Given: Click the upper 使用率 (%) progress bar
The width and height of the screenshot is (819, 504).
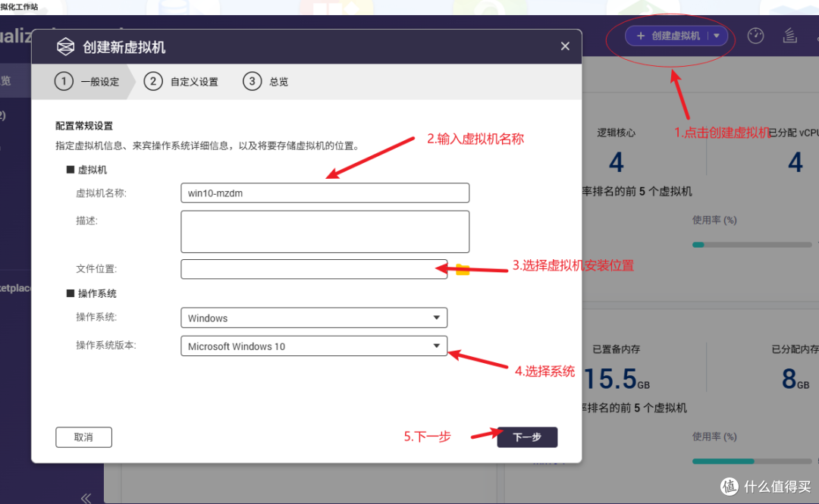Looking at the screenshot, I should click(752, 245).
